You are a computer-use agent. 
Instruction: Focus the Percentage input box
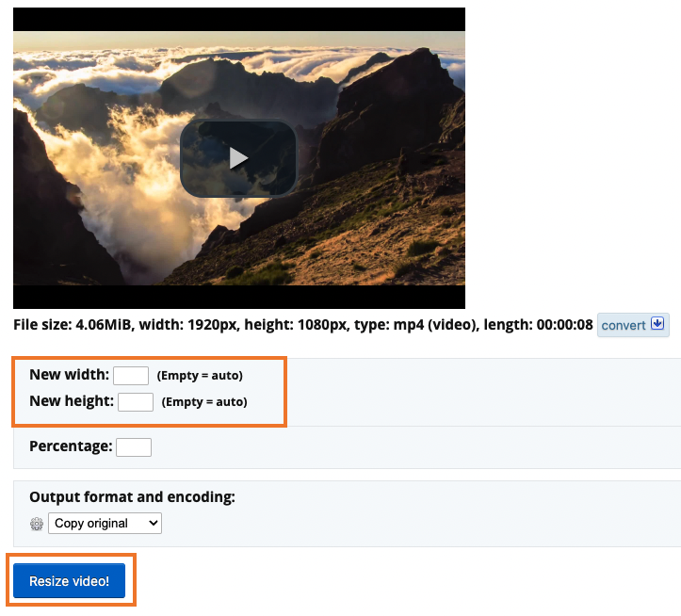tap(134, 447)
